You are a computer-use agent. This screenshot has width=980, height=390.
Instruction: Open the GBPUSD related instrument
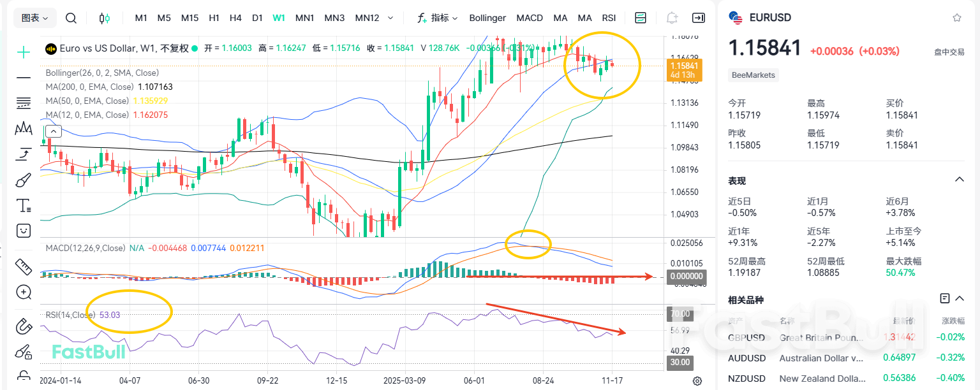(746, 337)
